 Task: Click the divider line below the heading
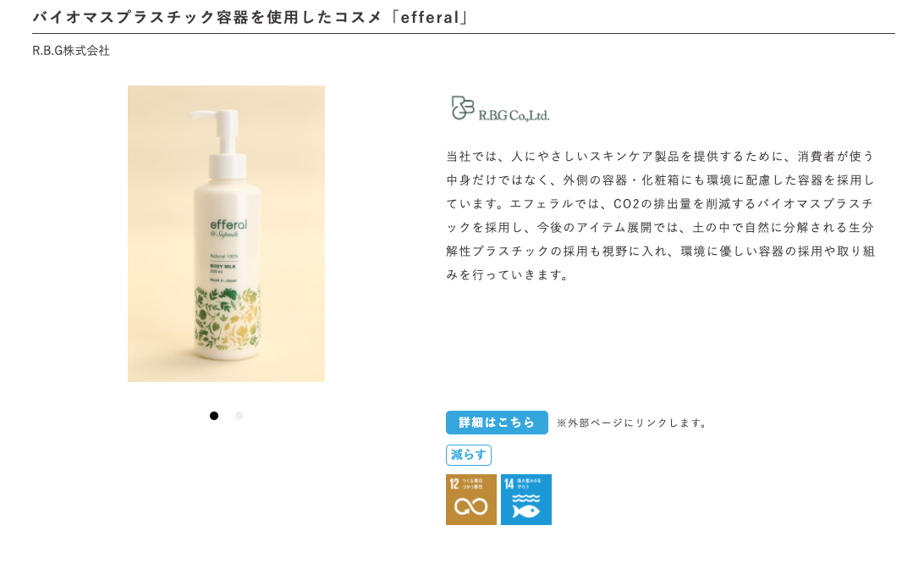463,34
